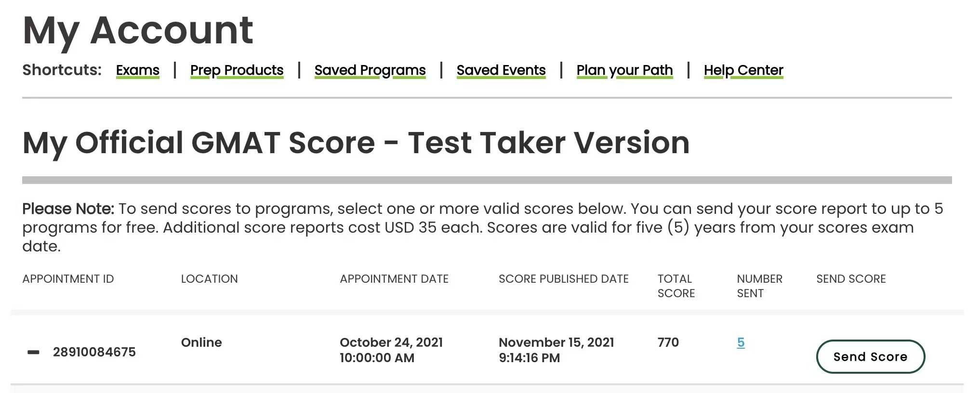Click the NUMBER SENT column header

(x=759, y=286)
